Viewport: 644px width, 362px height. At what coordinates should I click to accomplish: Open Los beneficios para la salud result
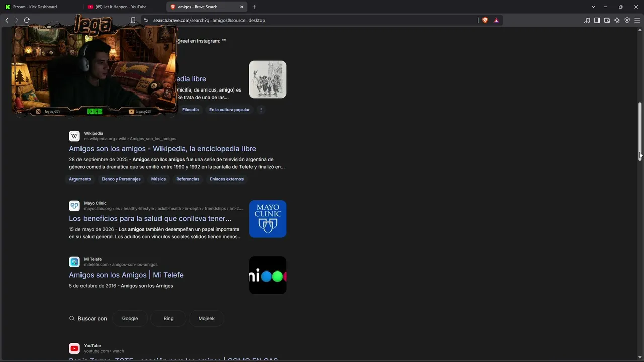click(150, 219)
